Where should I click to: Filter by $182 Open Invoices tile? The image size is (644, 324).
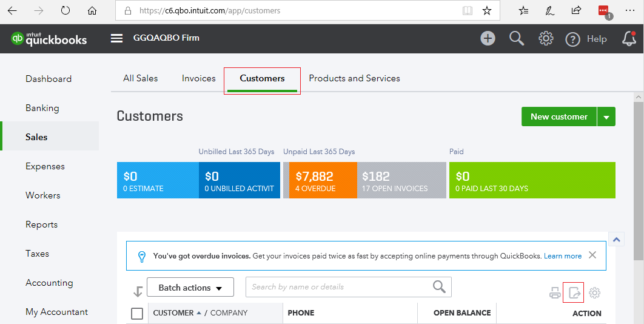(401, 180)
